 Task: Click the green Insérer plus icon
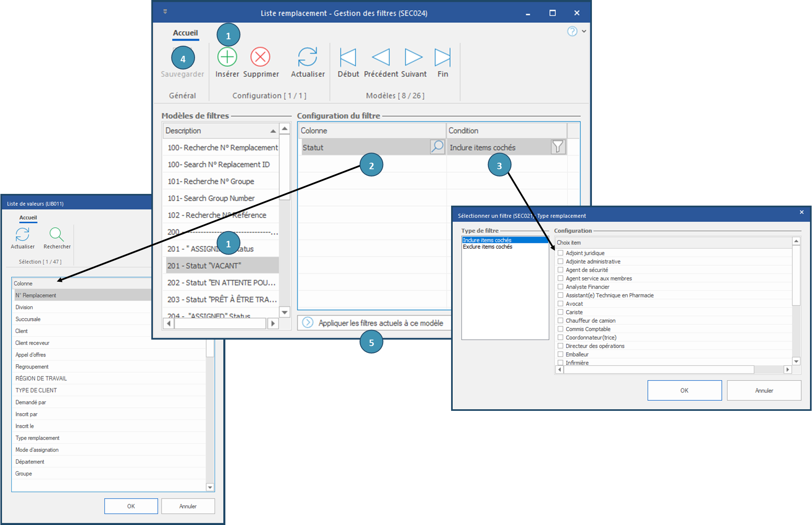227,57
